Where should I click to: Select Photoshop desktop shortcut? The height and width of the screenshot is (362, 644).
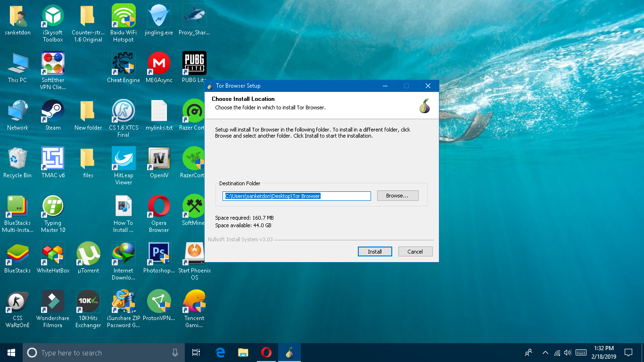(159, 254)
